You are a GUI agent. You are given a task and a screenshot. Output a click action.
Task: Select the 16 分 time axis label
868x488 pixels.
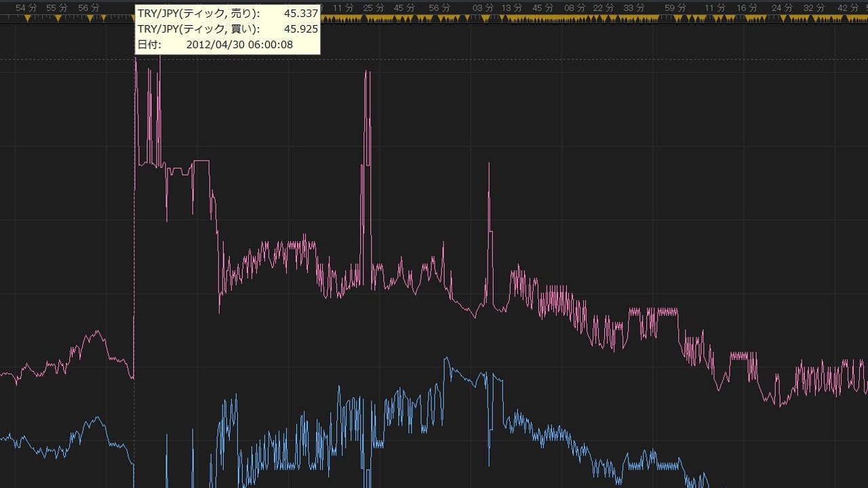pos(747,7)
